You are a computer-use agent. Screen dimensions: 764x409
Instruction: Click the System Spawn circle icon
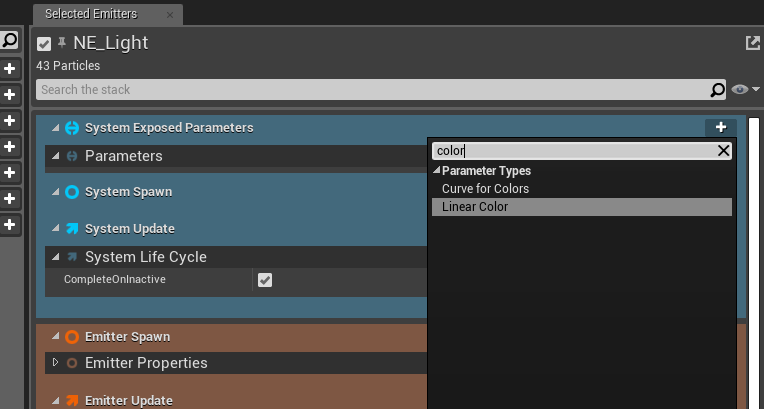tap(72, 191)
